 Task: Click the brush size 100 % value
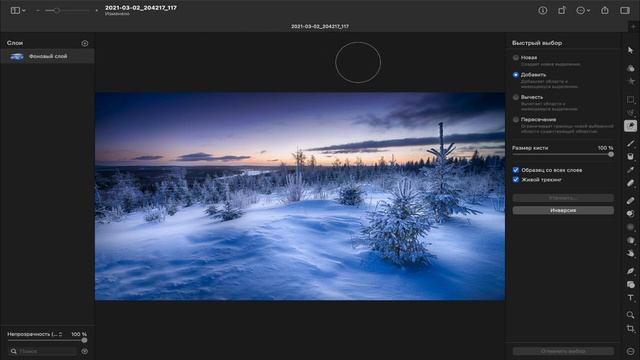[x=605, y=148]
